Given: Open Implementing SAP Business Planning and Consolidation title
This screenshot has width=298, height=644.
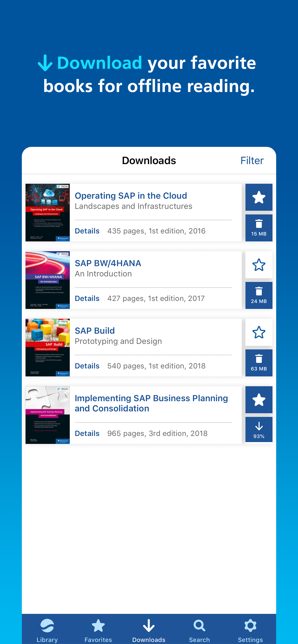Looking at the screenshot, I should tap(151, 403).
